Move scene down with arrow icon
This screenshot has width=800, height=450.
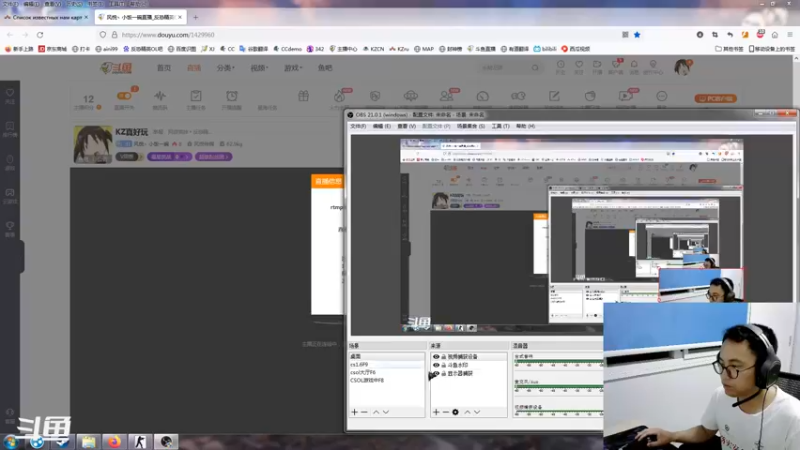point(386,412)
